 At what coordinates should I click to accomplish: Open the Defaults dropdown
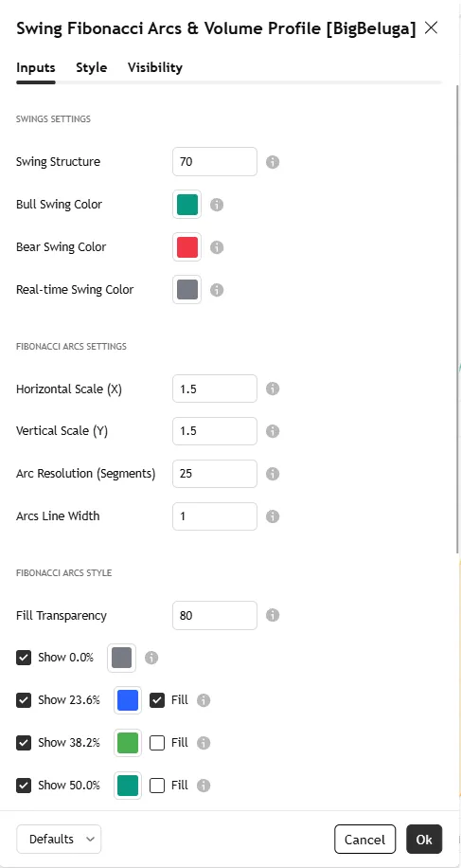59,840
